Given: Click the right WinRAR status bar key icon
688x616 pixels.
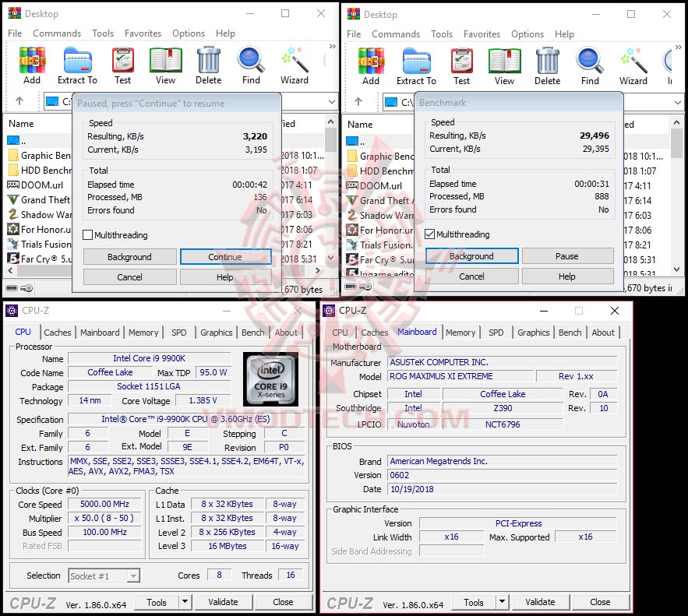Looking at the screenshot, I should coord(365,287).
